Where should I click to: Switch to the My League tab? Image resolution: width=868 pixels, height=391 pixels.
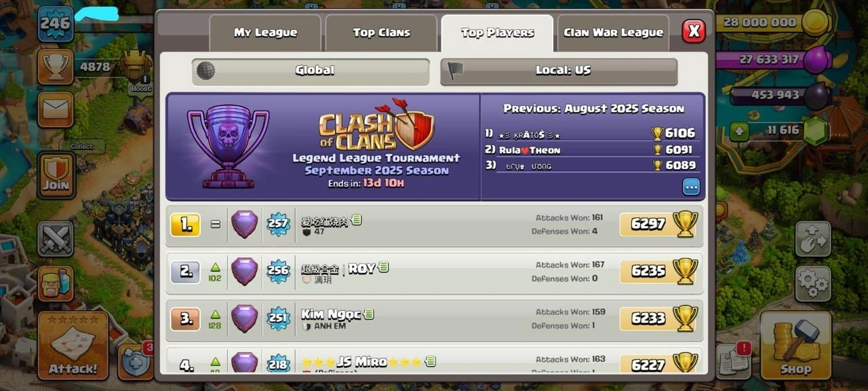pos(265,33)
